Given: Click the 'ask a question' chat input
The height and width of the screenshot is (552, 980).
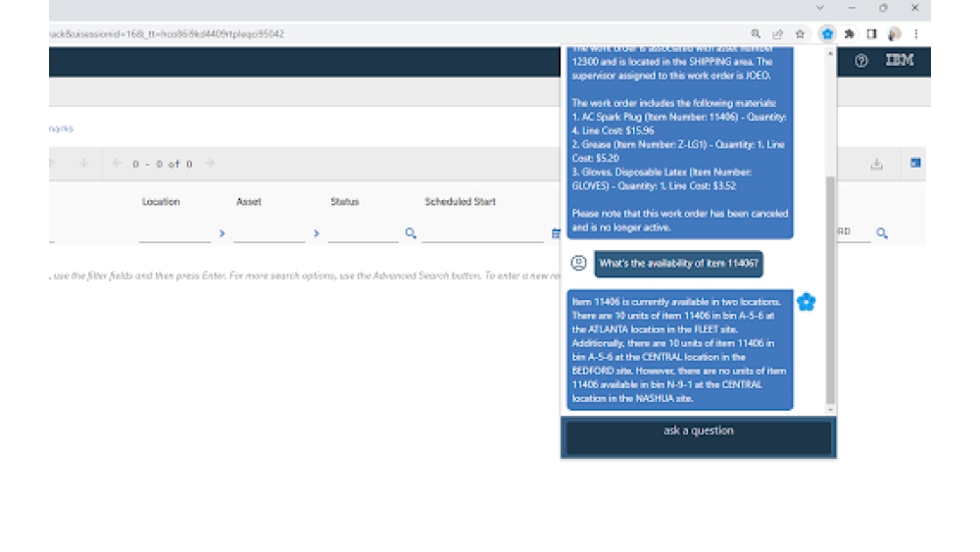Looking at the screenshot, I should (x=698, y=437).
